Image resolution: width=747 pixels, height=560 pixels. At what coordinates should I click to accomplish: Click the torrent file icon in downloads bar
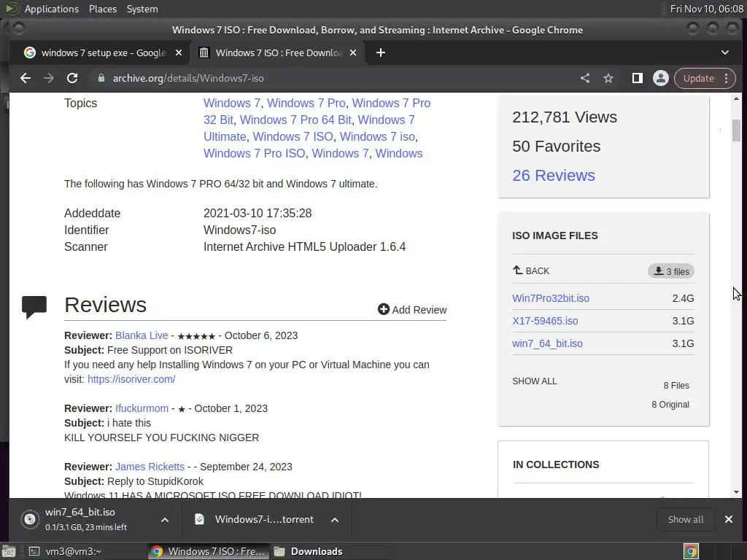200,519
